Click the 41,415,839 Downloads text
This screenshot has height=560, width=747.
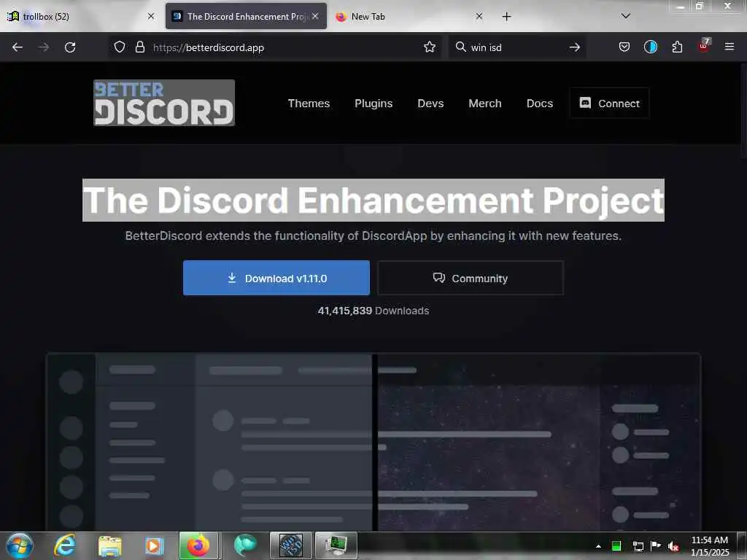coord(373,311)
